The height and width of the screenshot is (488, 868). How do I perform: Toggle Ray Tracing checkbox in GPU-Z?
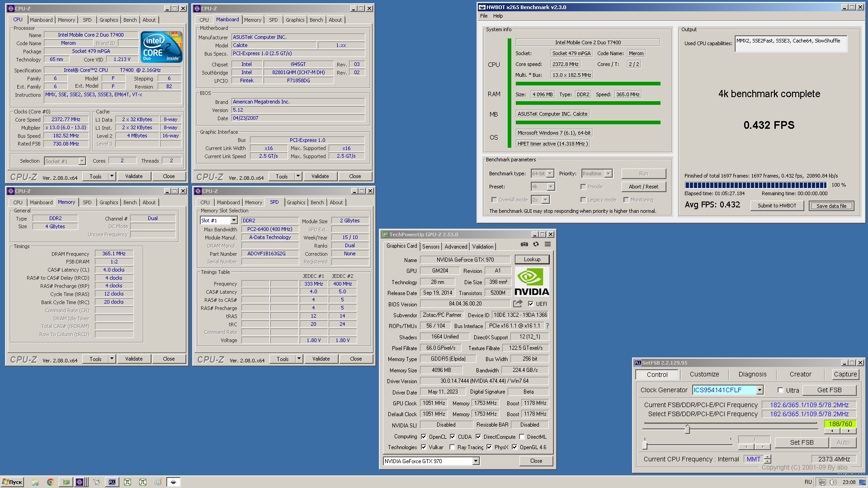click(x=452, y=447)
